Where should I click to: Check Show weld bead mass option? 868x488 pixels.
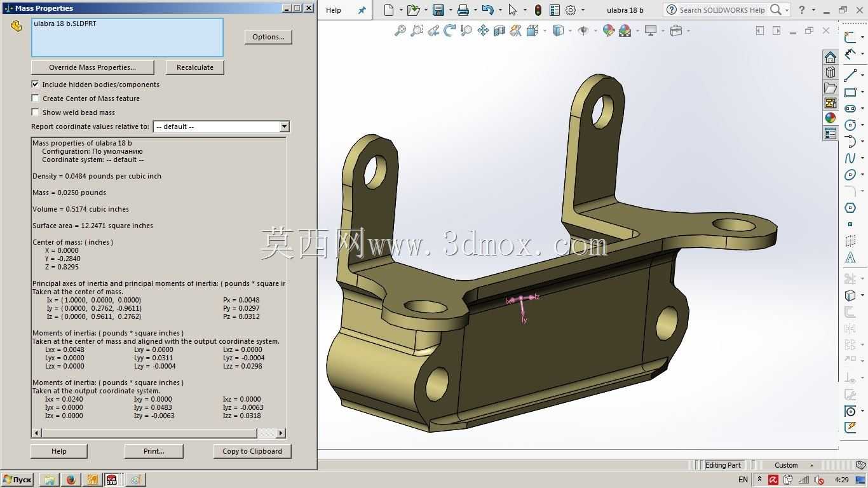point(35,112)
